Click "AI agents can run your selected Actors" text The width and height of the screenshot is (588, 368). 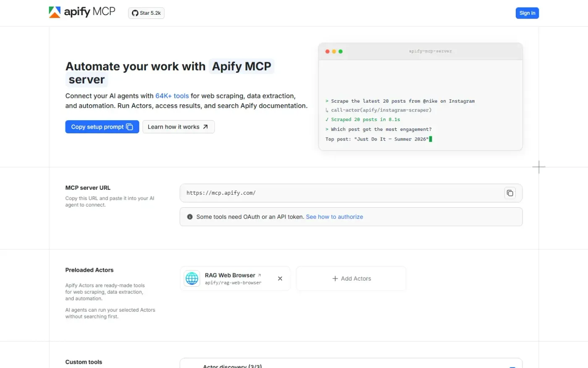(110, 313)
